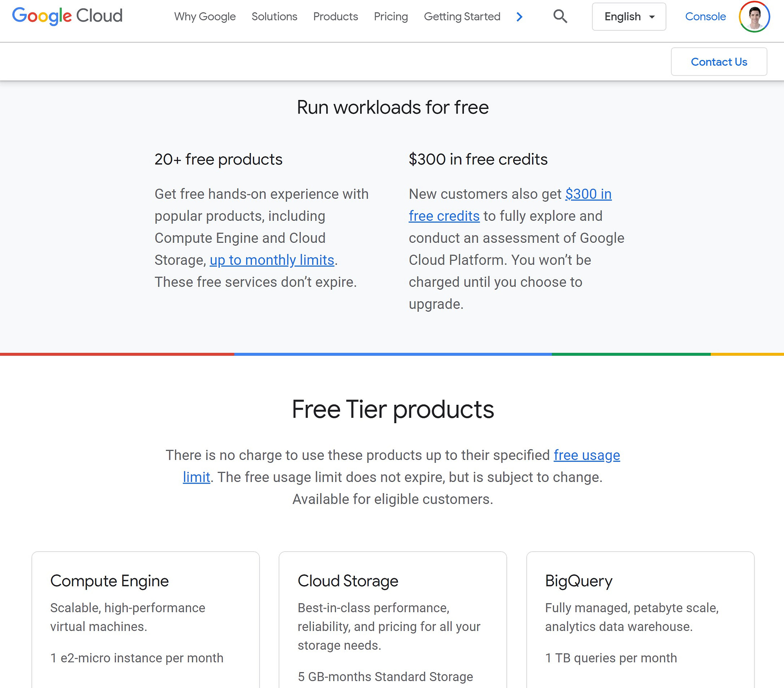Open the English language dropdown
Image resolution: width=784 pixels, height=688 pixels.
(629, 17)
